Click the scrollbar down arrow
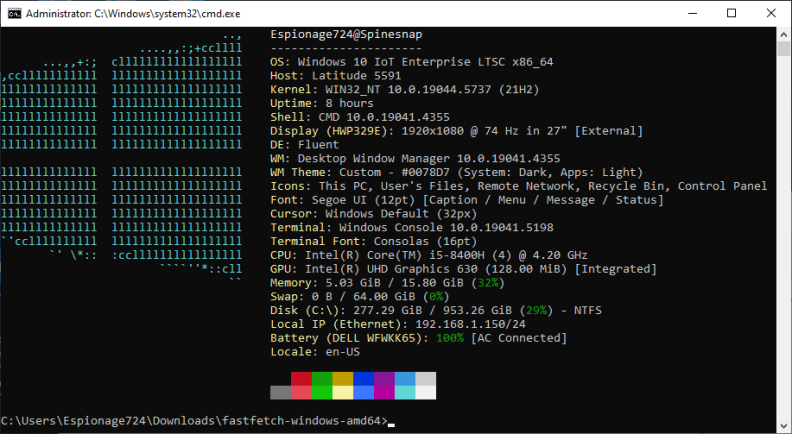The image size is (792, 434). [x=783, y=423]
